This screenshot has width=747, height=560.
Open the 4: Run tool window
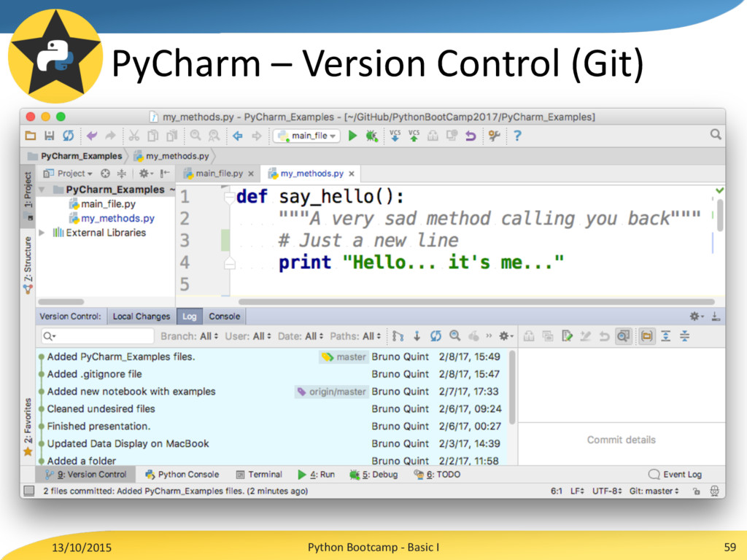(x=317, y=474)
